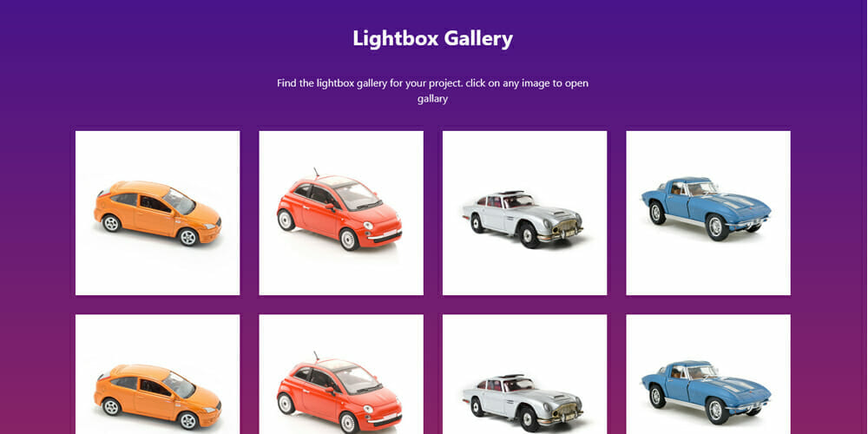Click the first-row orange car's windshield
Screen dimensions: 868x434
[178, 201]
